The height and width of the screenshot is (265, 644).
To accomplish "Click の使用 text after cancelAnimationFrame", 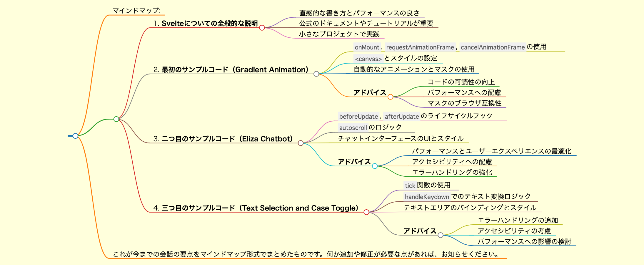I will click(537, 47).
